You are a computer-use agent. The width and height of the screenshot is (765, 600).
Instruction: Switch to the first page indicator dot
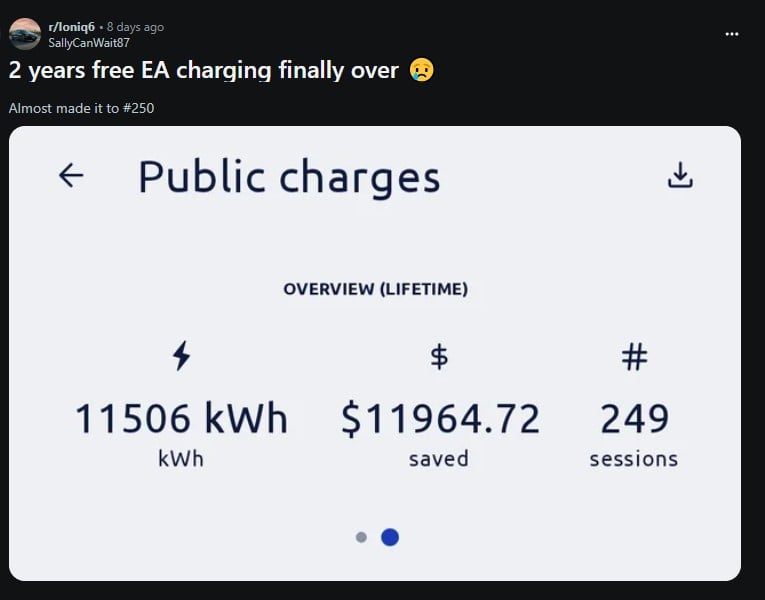(x=361, y=538)
